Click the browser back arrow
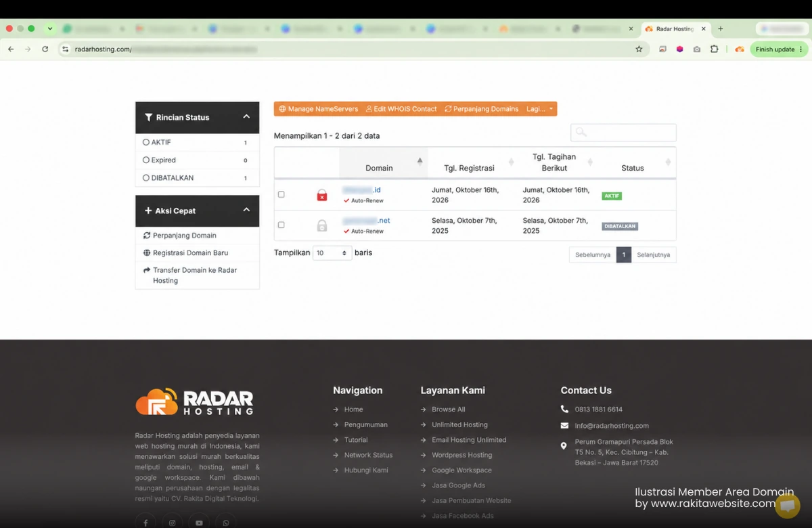Screen dimensions: 812x528 (11, 49)
